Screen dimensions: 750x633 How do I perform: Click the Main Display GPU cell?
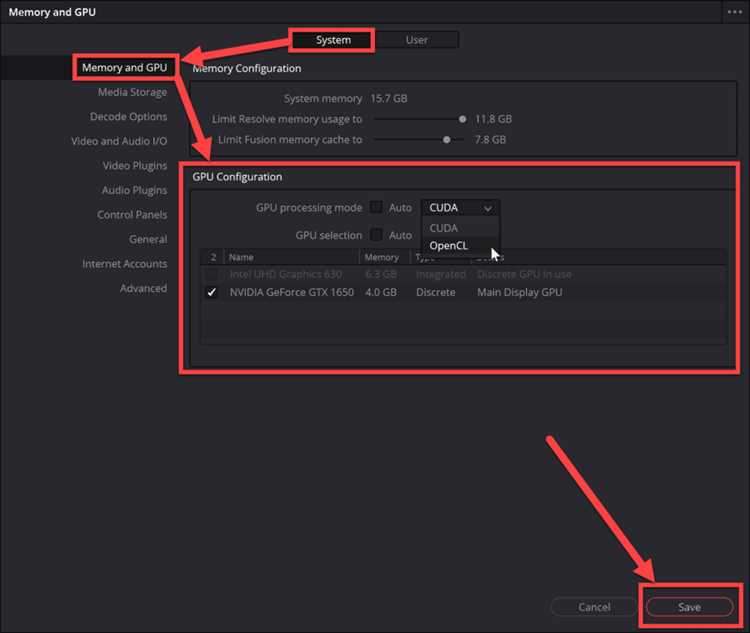coord(519,292)
